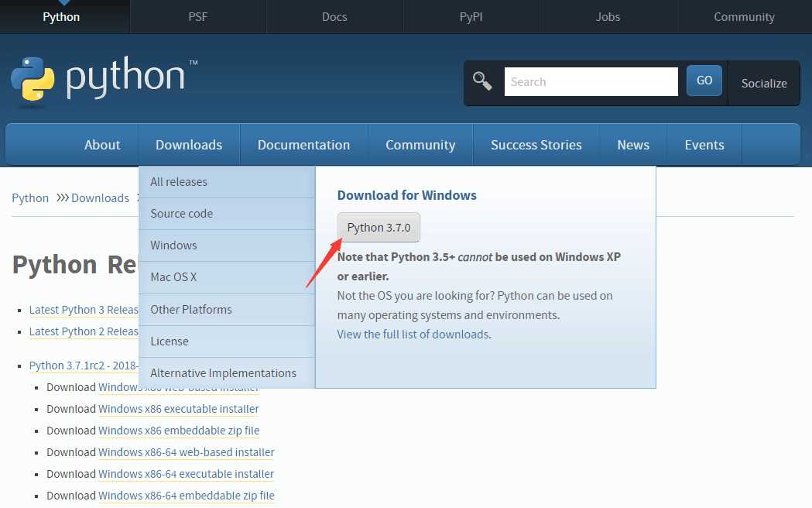812x508 pixels.
Task: Click the magnifying glass search icon
Action: [482, 81]
